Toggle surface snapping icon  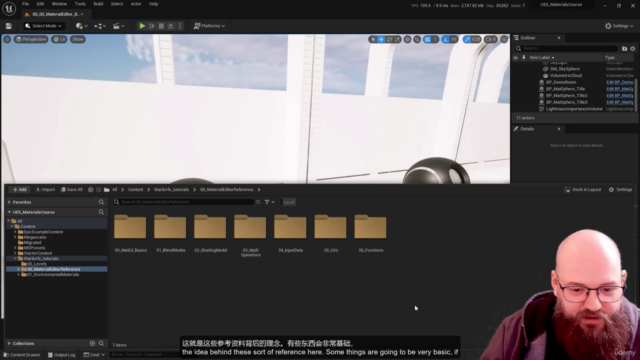pos(417,39)
